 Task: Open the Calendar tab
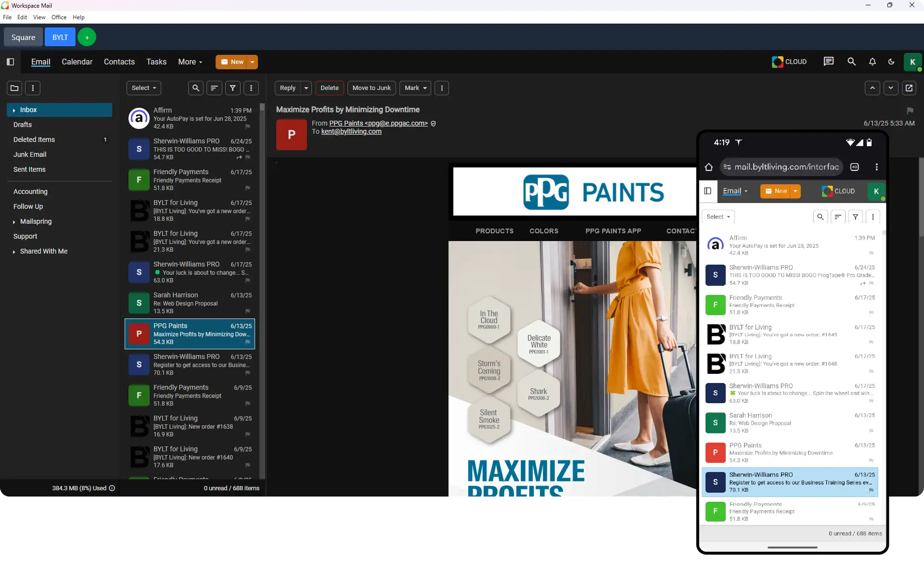[x=77, y=62]
